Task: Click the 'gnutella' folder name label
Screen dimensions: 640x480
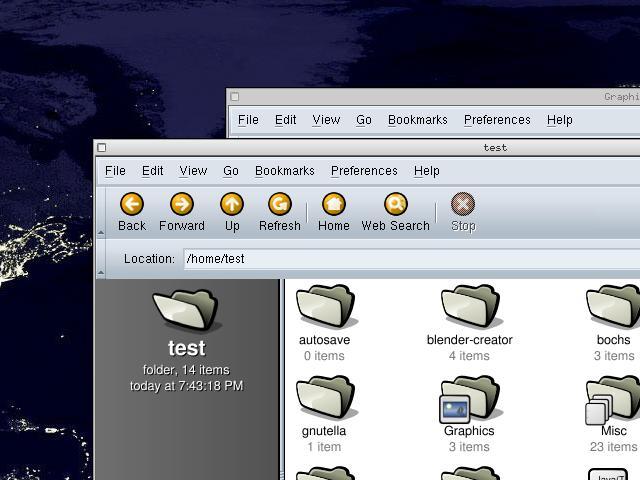Action: coord(324,431)
